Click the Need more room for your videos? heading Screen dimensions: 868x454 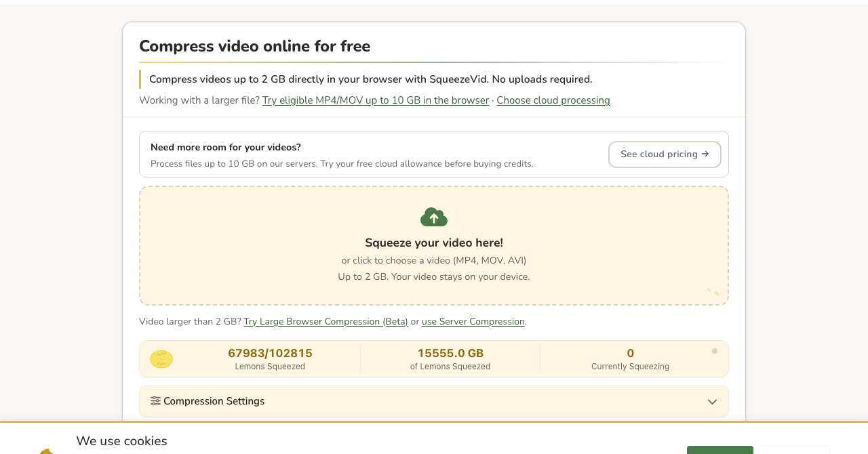(226, 147)
